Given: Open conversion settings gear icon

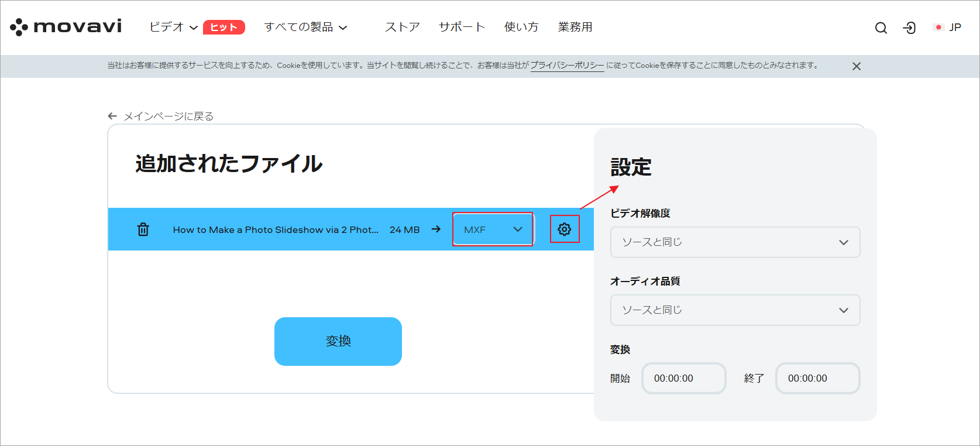Looking at the screenshot, I should click(x=565, y=229).
